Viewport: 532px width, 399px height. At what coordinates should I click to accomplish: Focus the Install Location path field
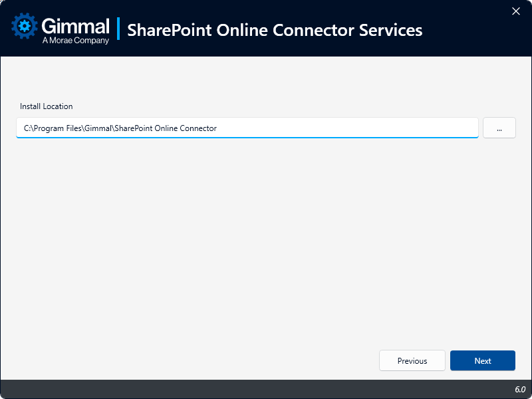[332, 128]
